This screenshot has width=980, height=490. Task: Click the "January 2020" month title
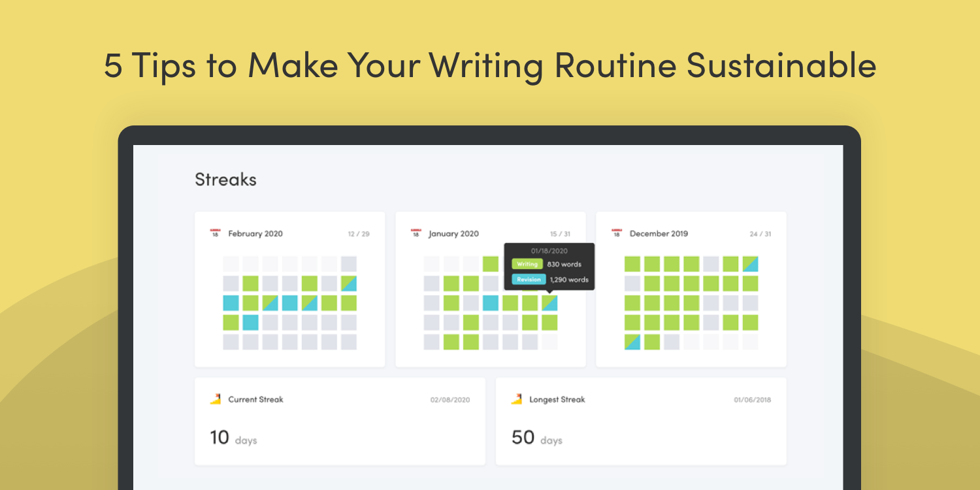coord(453,234)
